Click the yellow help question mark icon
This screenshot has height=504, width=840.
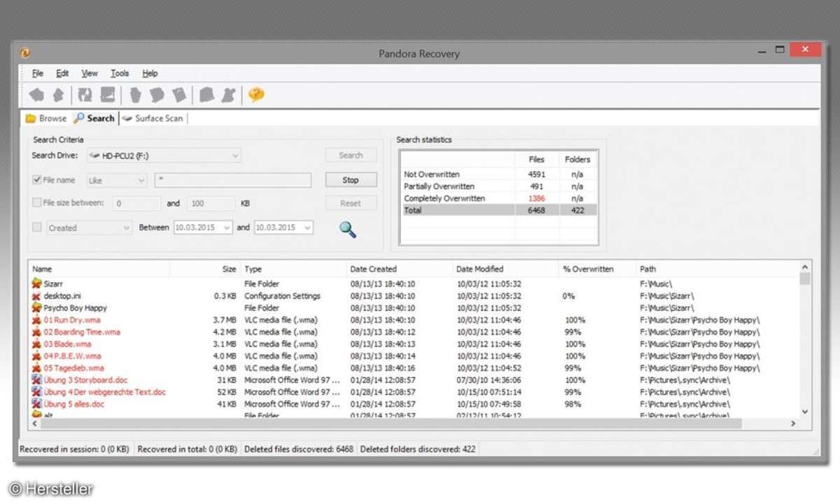[256, 94]
